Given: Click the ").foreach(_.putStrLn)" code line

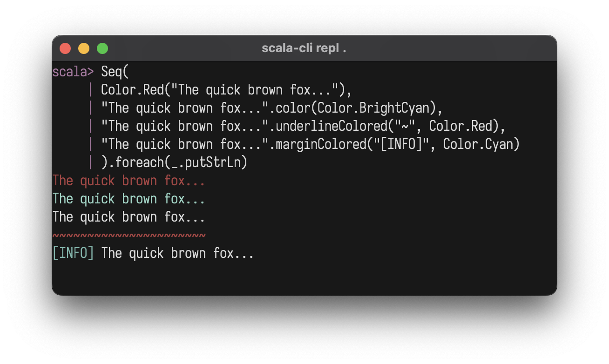Looking at the screenshot, I should [174, 162].
